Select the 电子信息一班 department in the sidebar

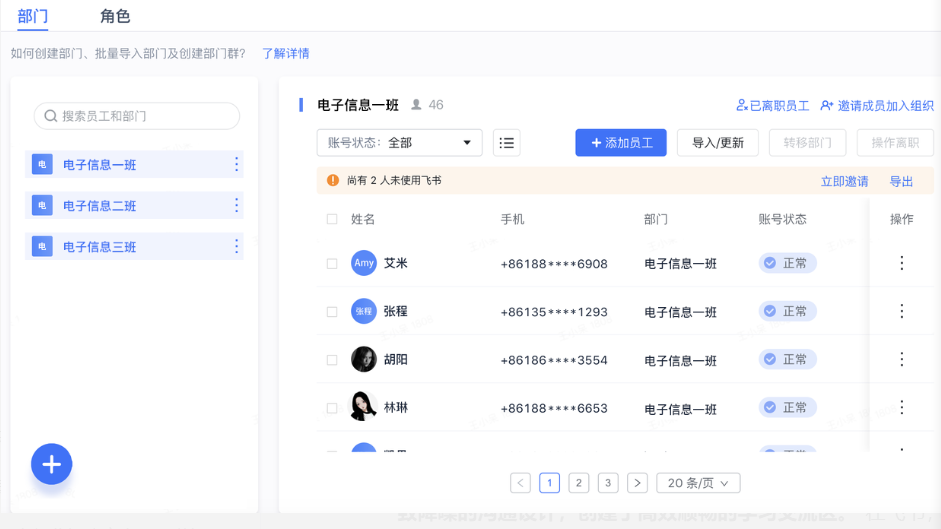tap(134, 165)
